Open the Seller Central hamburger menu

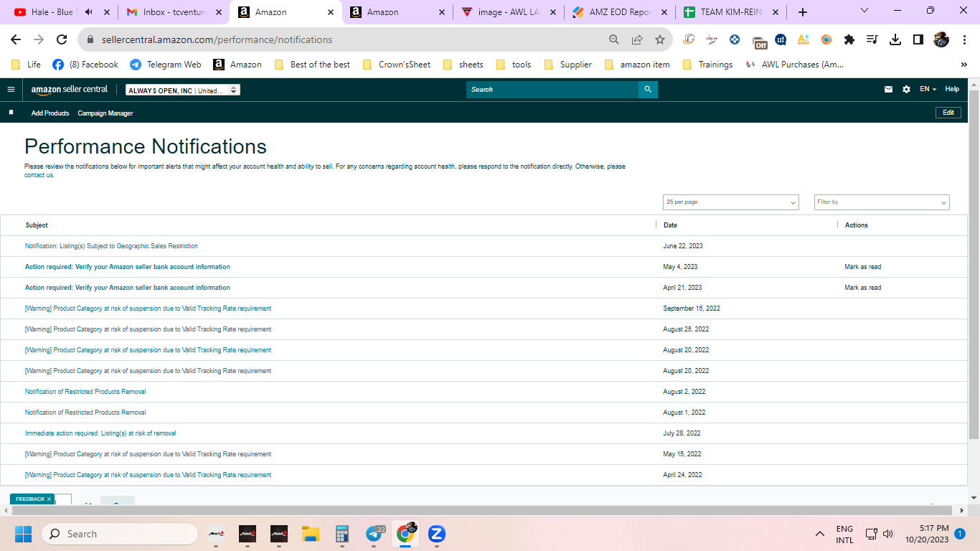11,90
